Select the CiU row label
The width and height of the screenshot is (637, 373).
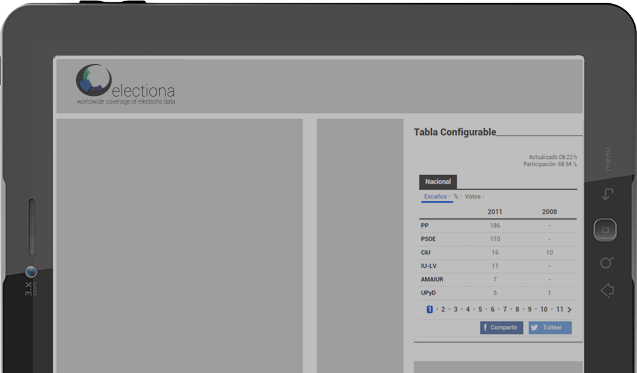tap(425, 252)
